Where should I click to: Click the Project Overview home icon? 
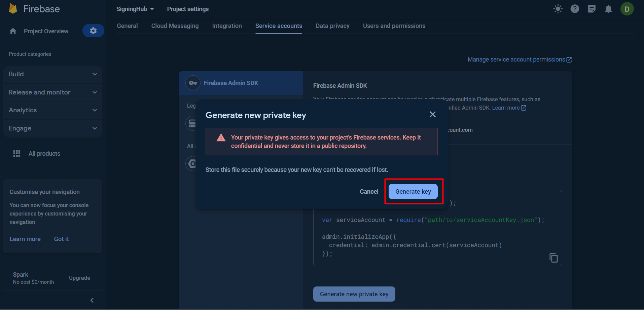tap(13, 31)
